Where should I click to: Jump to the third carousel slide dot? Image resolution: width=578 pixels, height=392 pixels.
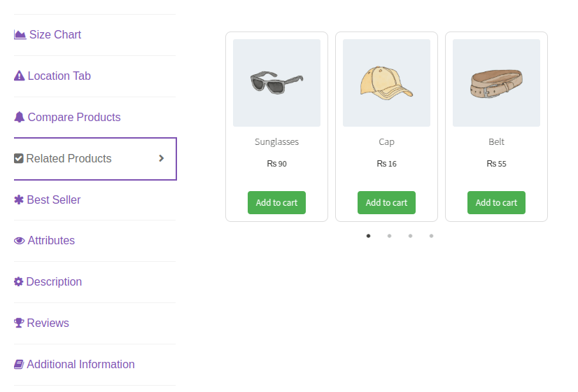410,236
